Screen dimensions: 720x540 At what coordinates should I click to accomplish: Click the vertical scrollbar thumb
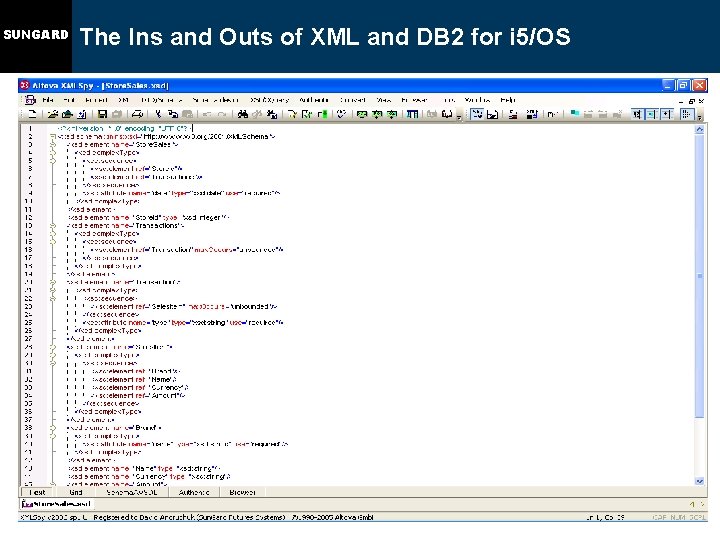point(699,276)
